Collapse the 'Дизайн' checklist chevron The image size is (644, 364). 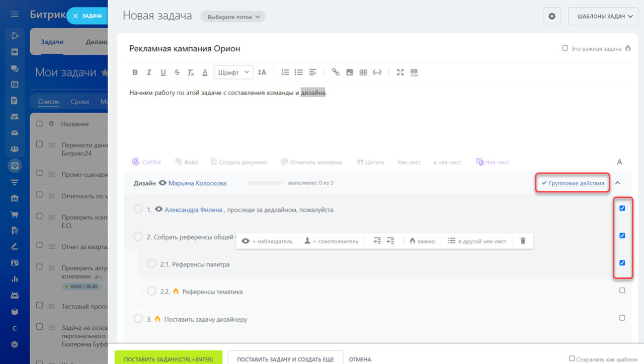618,183
